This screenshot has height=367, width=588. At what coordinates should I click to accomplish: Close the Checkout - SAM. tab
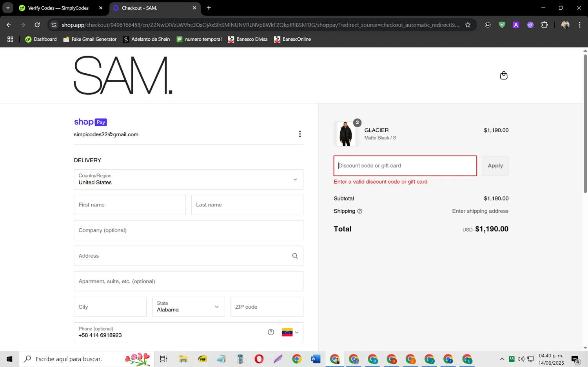[194, 8]
